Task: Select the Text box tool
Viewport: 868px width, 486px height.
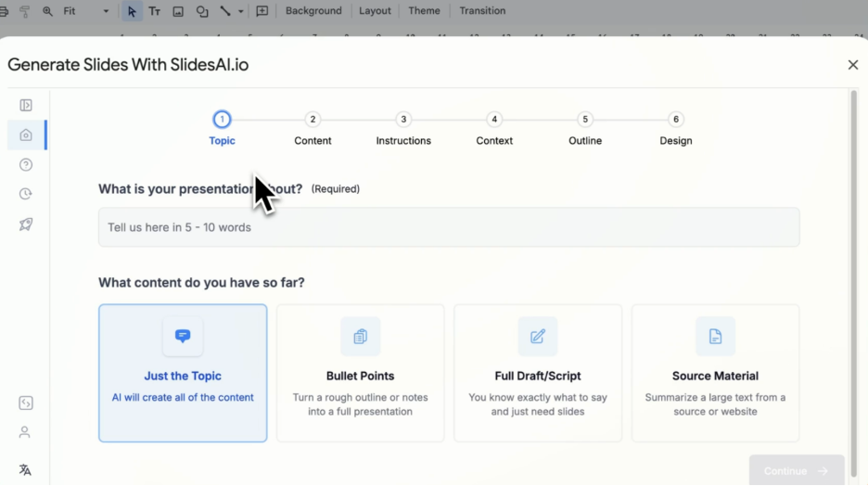Action: pos(155,11)
